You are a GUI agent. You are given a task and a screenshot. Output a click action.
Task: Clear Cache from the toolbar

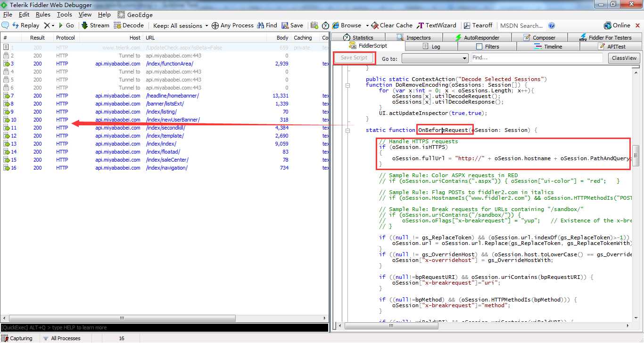(x=392, y=25)
